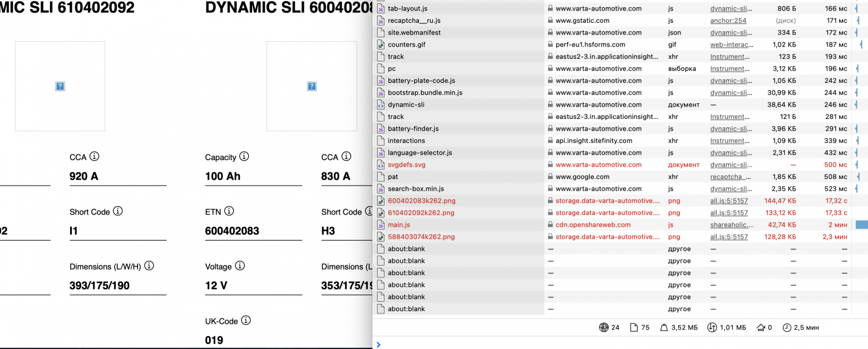Screen dimensions: 868x349
Task: Click resources count document icon showing 75
Action: point(633,327)
